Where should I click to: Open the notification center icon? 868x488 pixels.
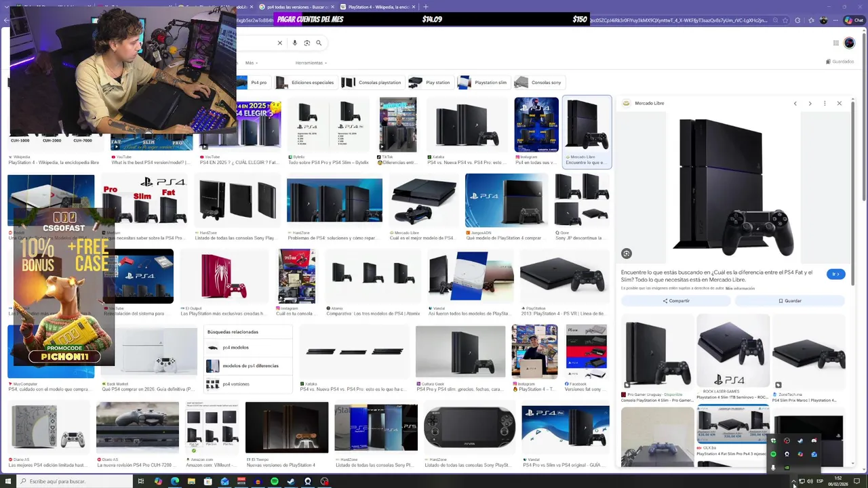pos(856,481)
